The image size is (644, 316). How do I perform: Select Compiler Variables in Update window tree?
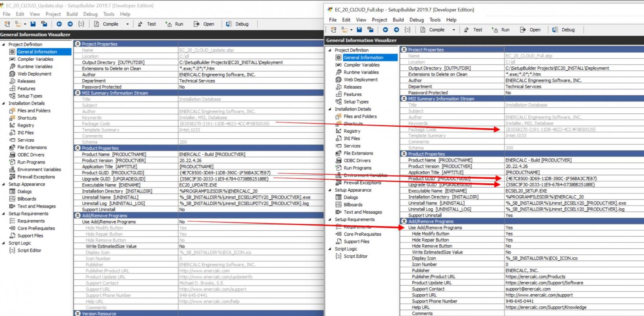pos(35,59)
